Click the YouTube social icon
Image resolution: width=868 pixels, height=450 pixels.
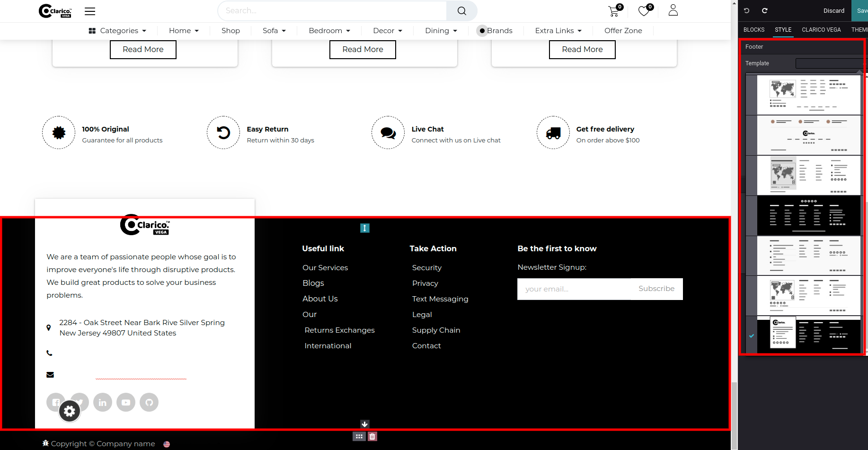tap(126, 402)
